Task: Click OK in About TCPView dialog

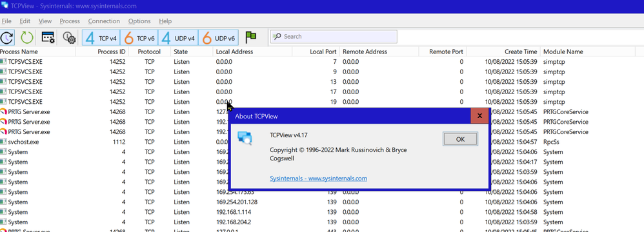Action: (460, 139)
